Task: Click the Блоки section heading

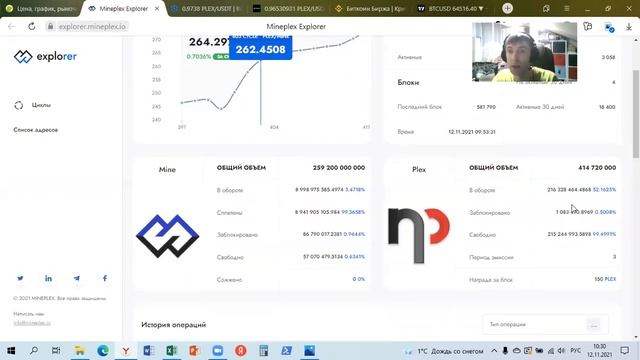Action: (408, 82)
